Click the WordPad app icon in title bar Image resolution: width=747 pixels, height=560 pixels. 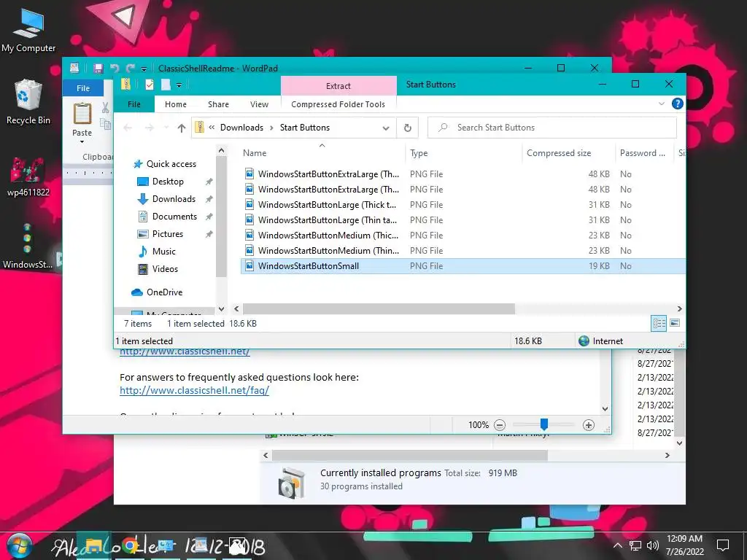[74, 68]
